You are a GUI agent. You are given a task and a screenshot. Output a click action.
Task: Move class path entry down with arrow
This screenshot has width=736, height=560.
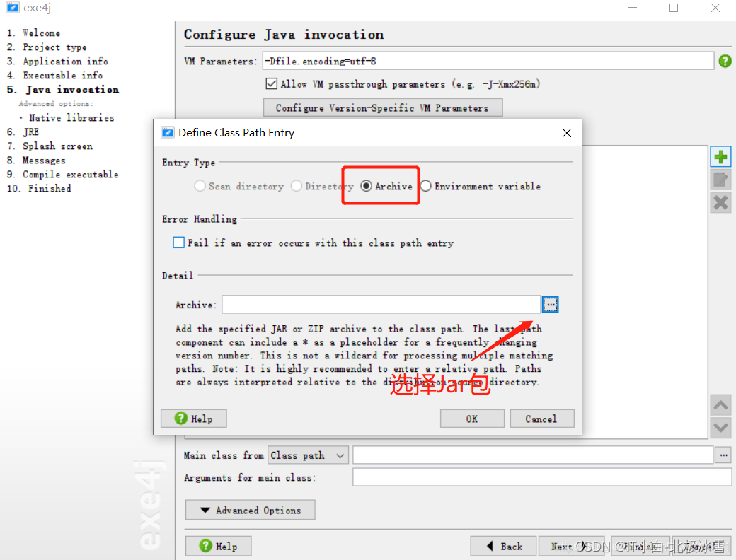tap(720, 428)
